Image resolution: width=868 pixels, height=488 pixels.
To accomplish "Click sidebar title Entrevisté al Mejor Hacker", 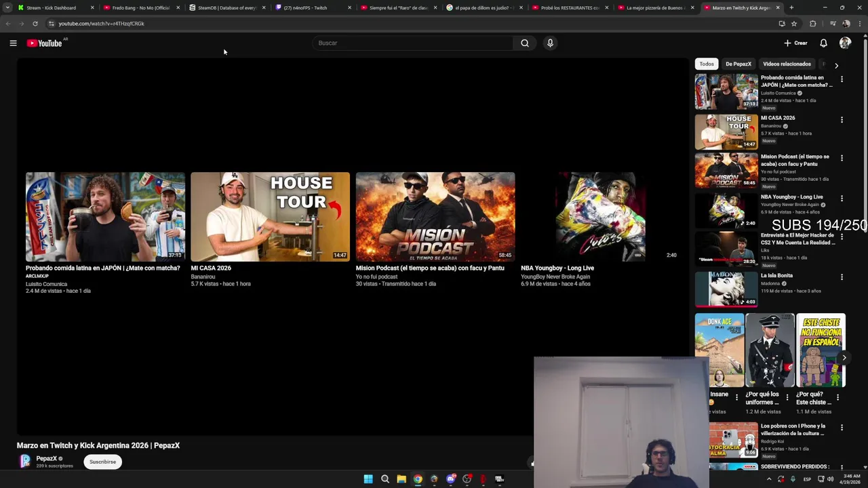I will coord(797,239).
